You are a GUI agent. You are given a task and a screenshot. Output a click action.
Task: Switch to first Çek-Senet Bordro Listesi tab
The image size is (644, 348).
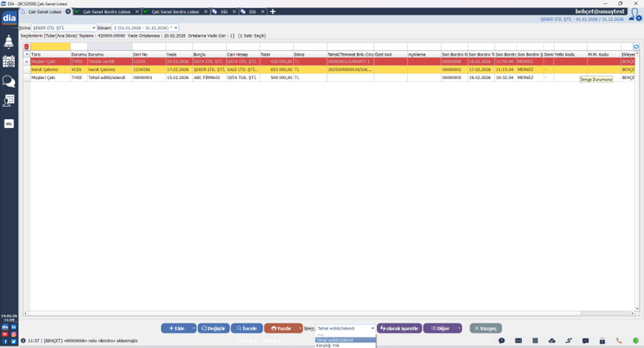click(x=107, y=12)
